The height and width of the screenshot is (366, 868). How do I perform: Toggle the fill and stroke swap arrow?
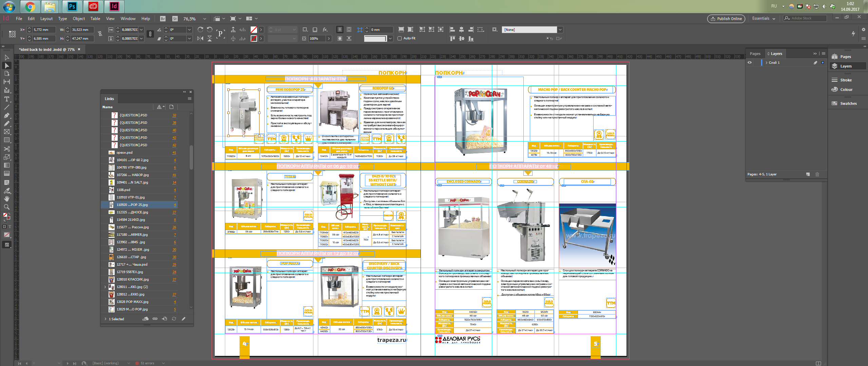[x=9, y=214]
